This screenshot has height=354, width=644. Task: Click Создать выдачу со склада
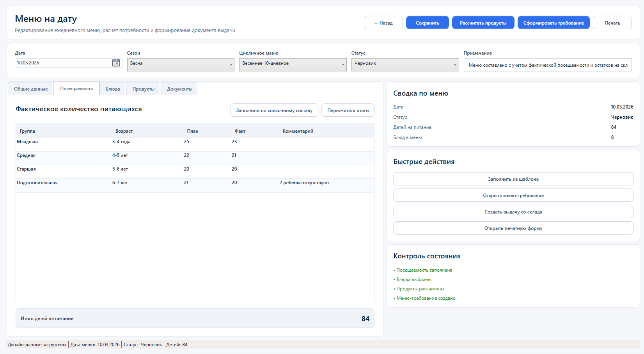[513, 212]
